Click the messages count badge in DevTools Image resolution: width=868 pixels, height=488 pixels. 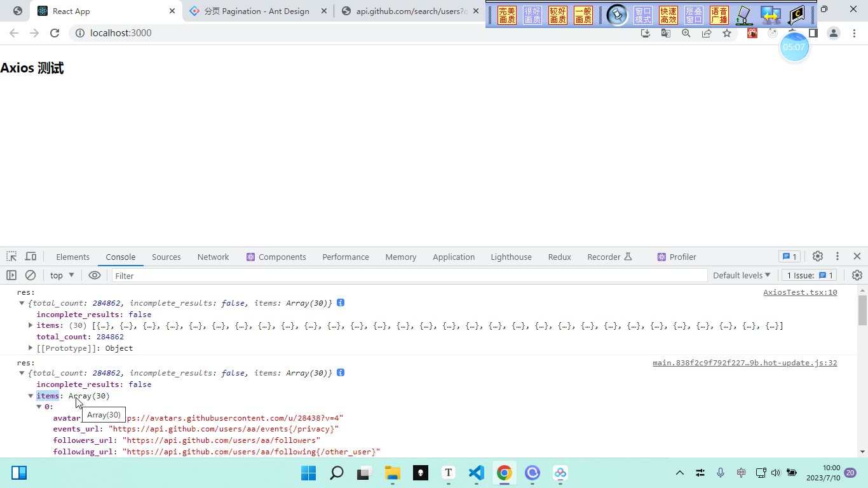pyautogui.click(x=789, y=257)
